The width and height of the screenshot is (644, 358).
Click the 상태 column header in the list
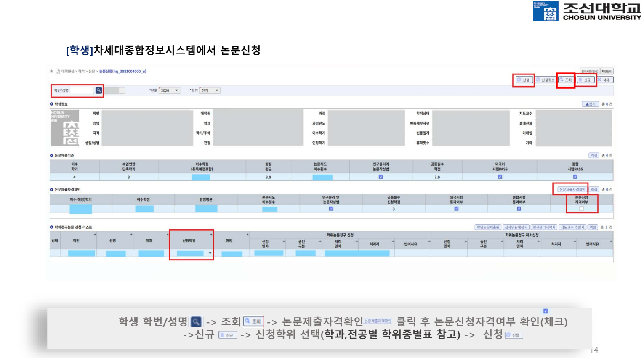click(55, 241)
